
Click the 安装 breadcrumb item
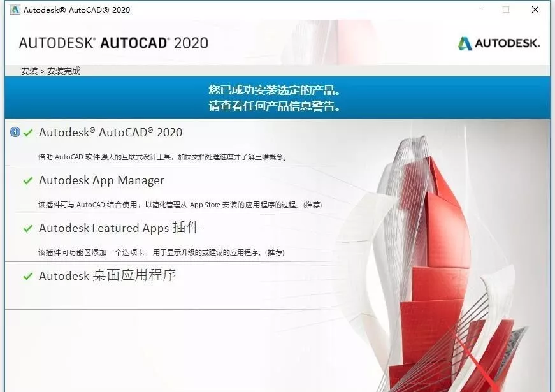tap(29, 71)
